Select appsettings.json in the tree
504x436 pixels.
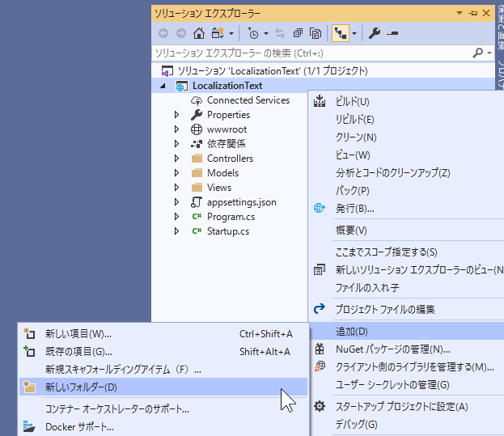point(241,202)
